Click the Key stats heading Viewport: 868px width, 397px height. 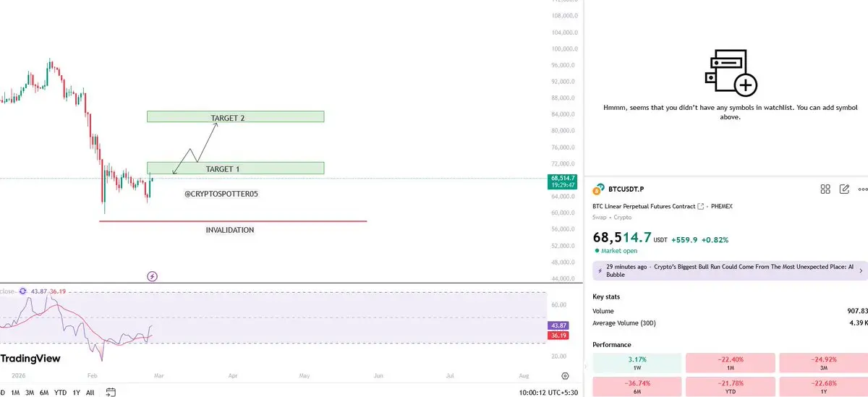coord(606,296)
